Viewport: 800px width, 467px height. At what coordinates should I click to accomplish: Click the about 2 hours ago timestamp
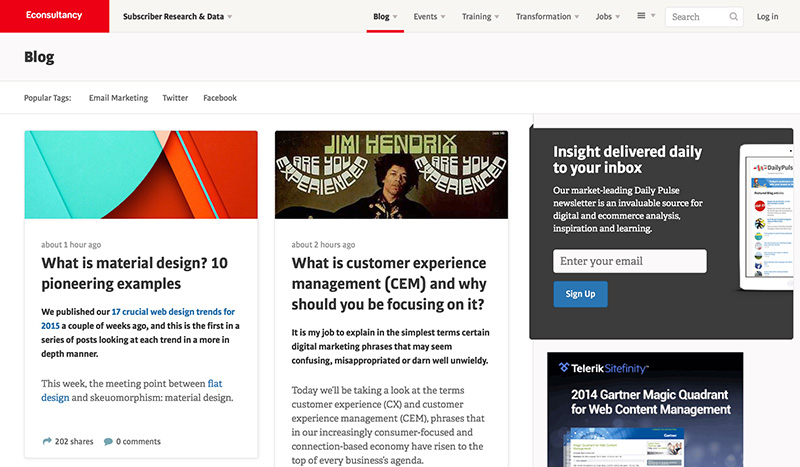[x=323, y=245]
